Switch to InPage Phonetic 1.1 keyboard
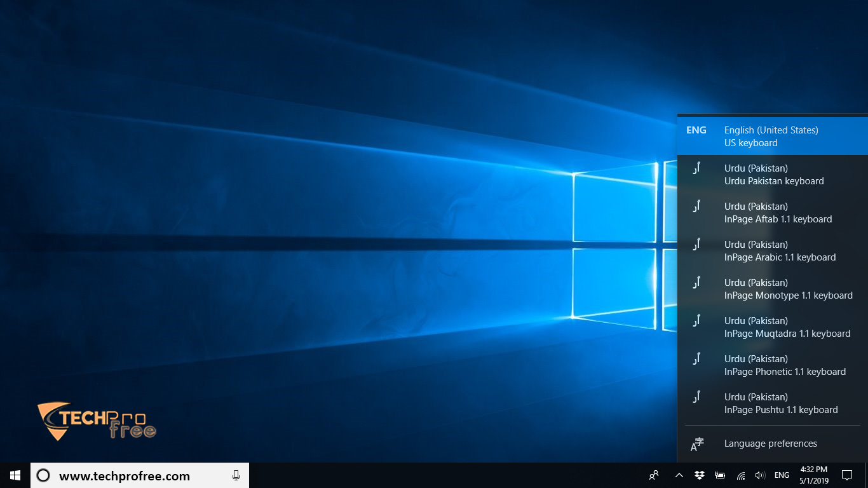The height and width of the screenshot is (488, 868). tap(773, 365)
